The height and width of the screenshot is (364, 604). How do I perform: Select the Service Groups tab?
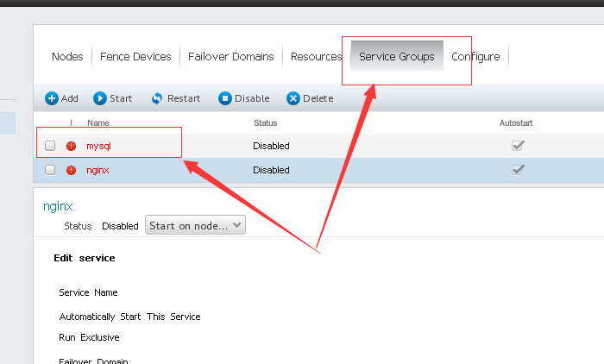coord(397,57)
